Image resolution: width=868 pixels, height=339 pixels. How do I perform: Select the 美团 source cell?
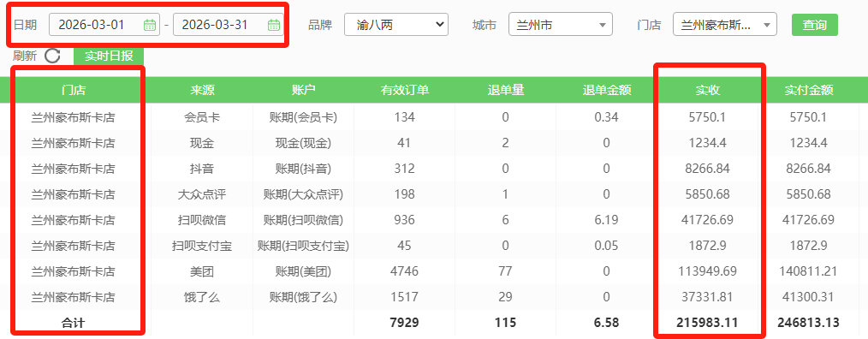tap(202, 271)
